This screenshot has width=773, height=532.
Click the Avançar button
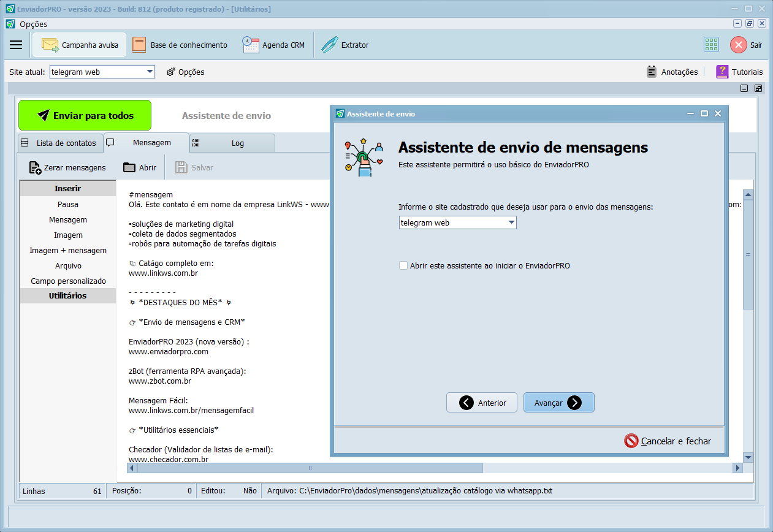(x=559, y=403)
